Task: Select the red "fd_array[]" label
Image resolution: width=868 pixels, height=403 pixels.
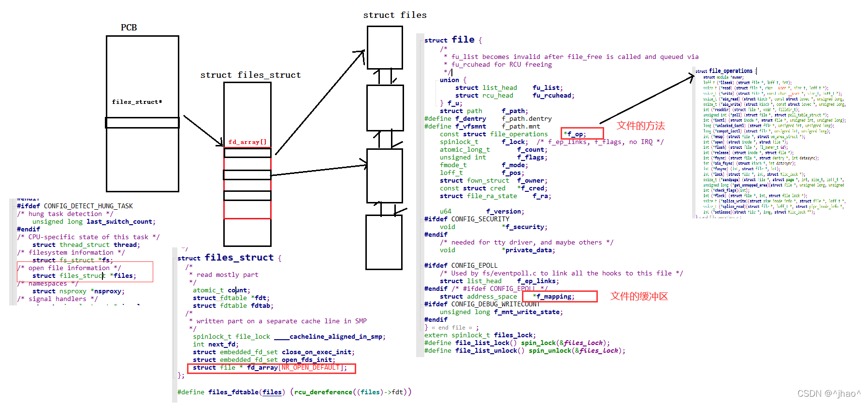Action: pos(247,142)
